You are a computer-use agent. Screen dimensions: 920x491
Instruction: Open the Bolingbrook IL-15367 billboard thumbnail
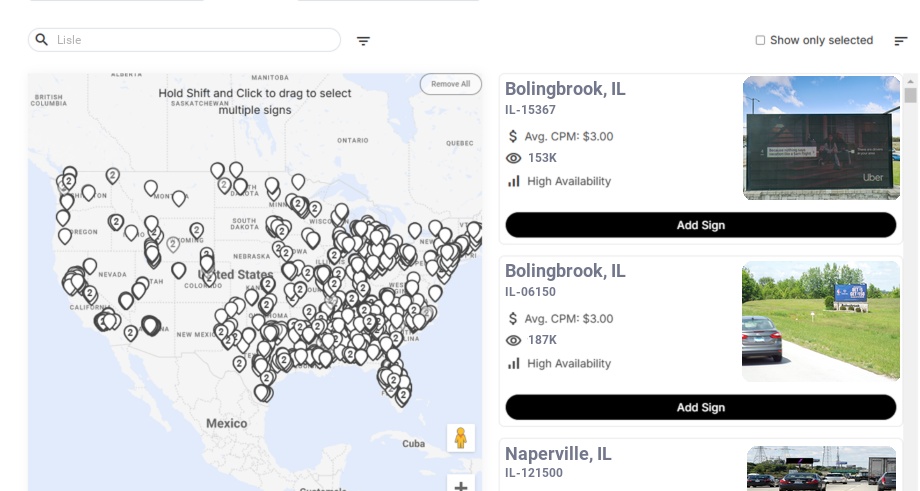821,138
